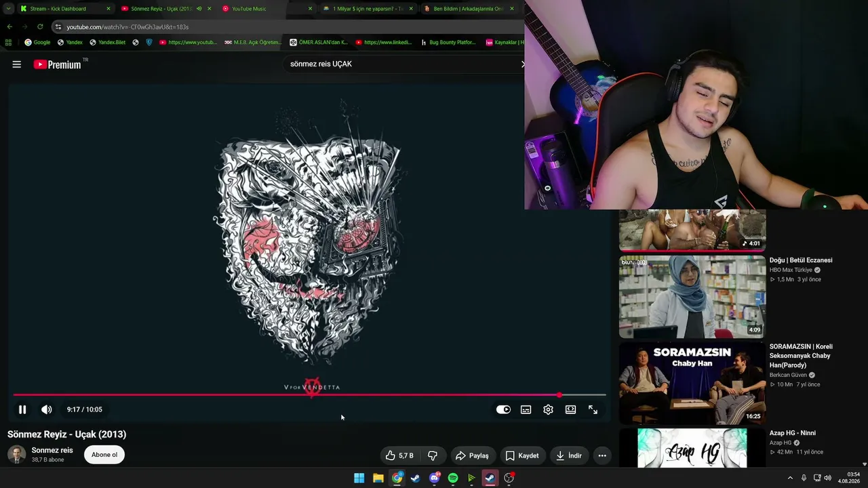Click the Sönmez Reyiz - Uçak (2013) title
The height and width of the screenshot is (488, 868).
click(x=67, y=434)
